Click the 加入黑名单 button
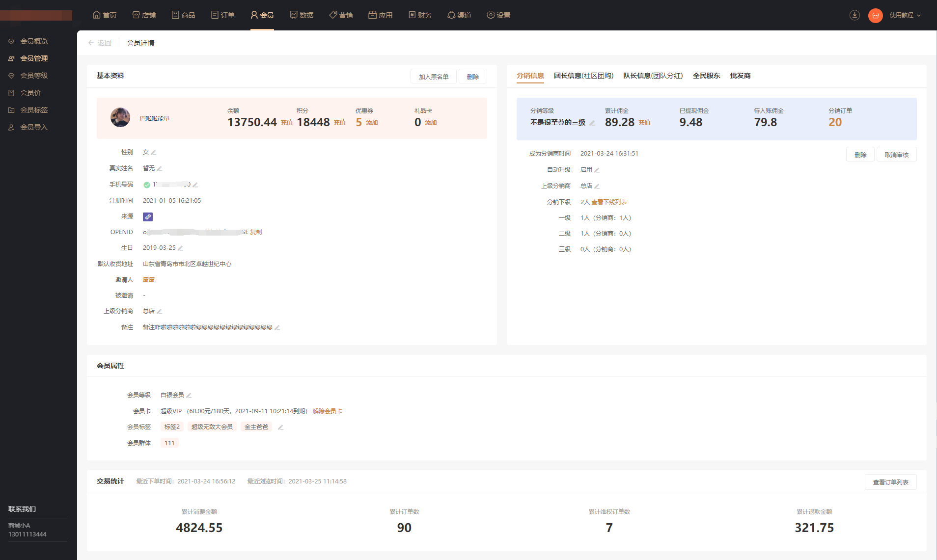The image size is (937, 560). pyautogui.click(x=433, y=77)
